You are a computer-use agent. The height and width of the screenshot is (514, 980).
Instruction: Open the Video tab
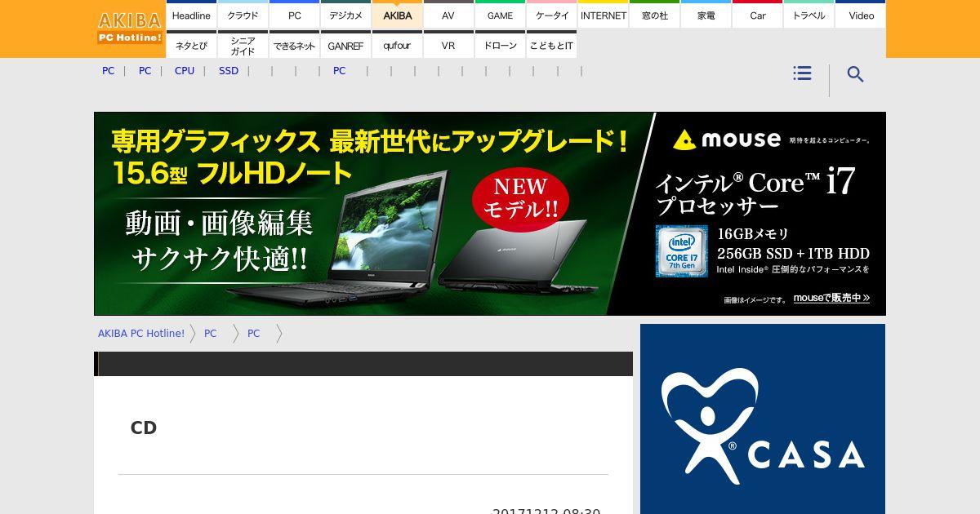(x=861, y=16)
